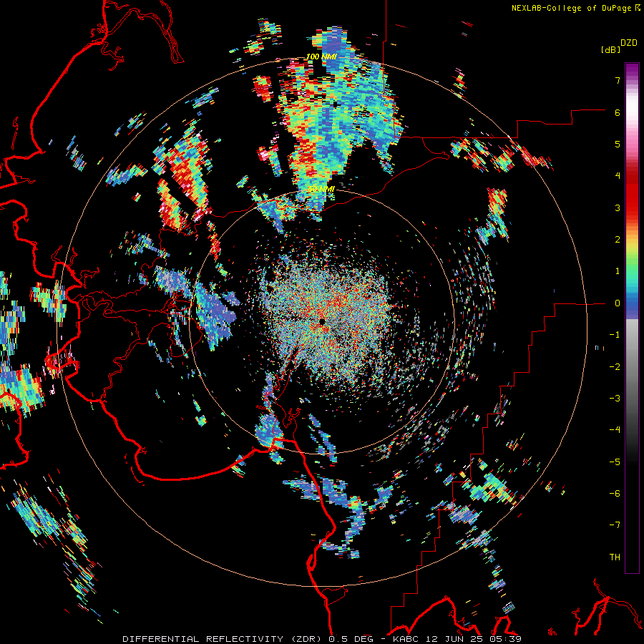
Task: Click the color scale value -3
Action: 615,399
